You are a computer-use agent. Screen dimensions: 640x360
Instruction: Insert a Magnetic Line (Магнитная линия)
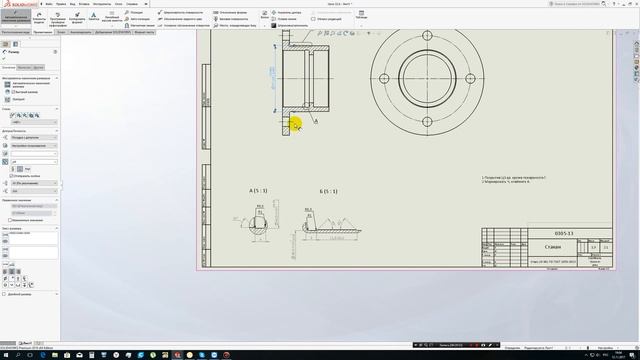pos(140,25)
